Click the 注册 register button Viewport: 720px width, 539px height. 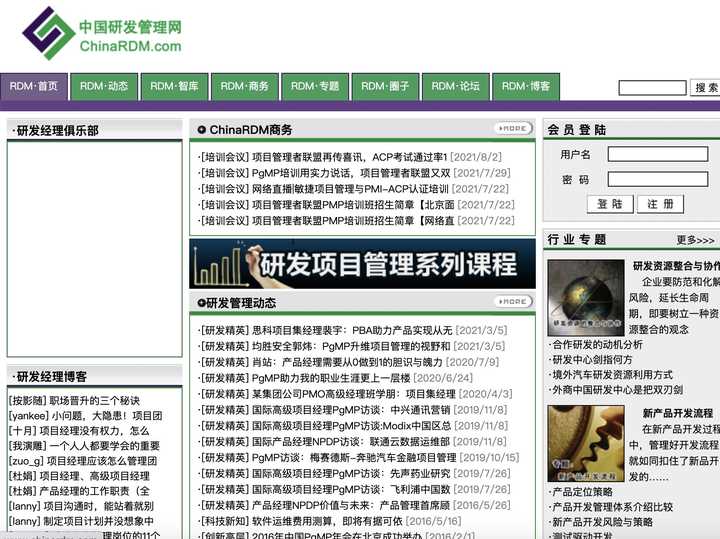coord(660,204)
